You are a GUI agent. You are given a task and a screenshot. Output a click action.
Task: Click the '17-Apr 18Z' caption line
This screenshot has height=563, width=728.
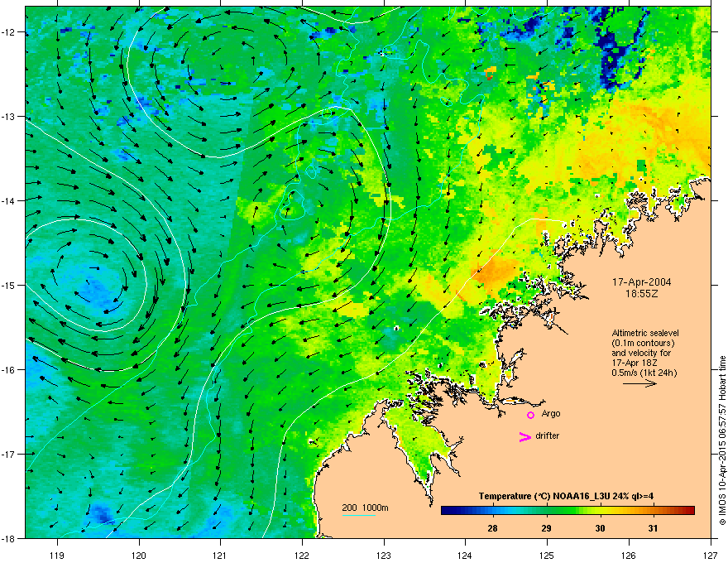click(x=632, y=363)
